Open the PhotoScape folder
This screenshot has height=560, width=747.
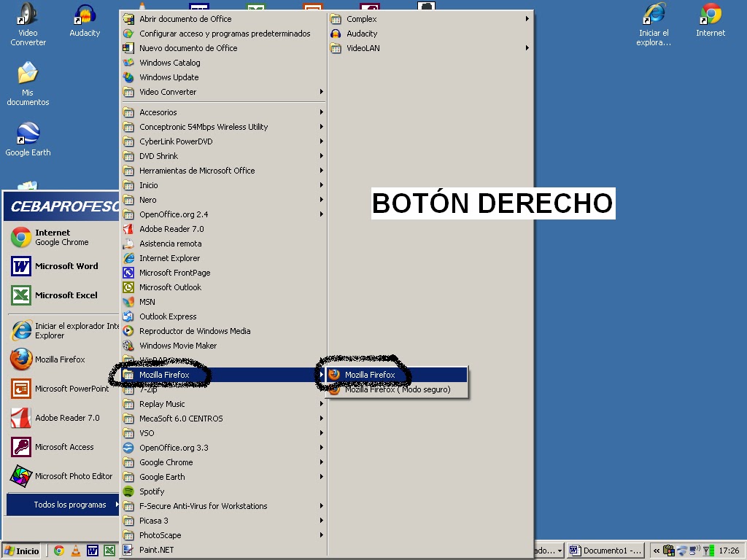click(x=224, y=535)
